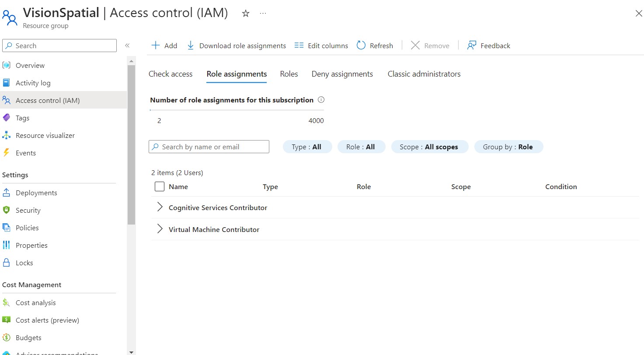Click the 4000 limit value
Viewport: 644px width, 355px height.
(316, 120)
